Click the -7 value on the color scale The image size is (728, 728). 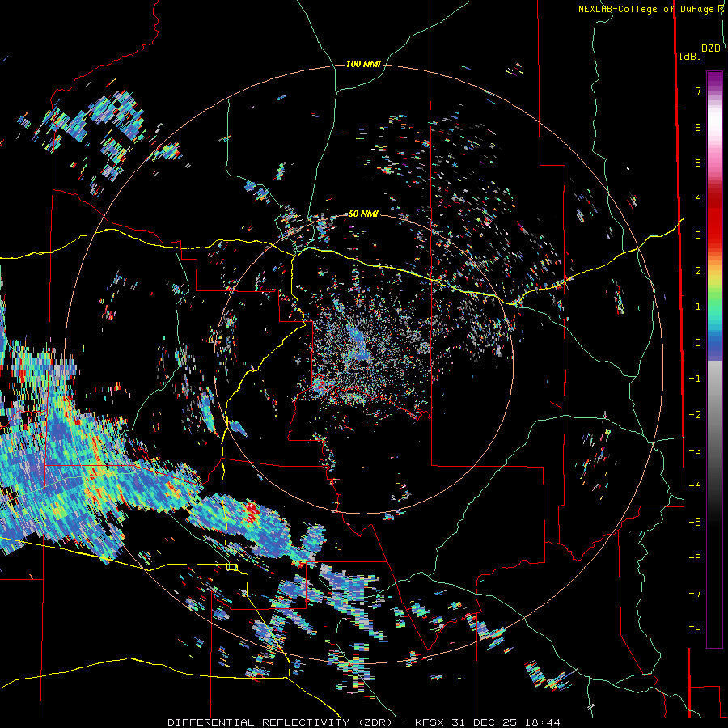click(695, 594)
